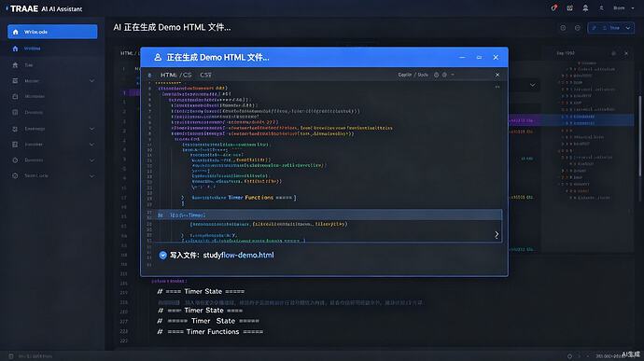
Task: Click the blue checkmark beside 写入文件
Action: pyautogui.click(x=163, y=255)
